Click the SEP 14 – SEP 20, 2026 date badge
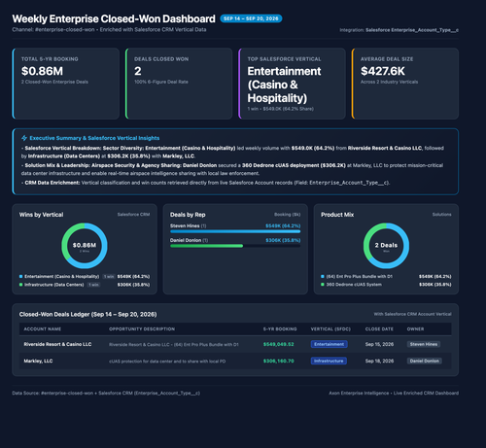The height and width of the screenshot is (448, 486). point(251,18)
